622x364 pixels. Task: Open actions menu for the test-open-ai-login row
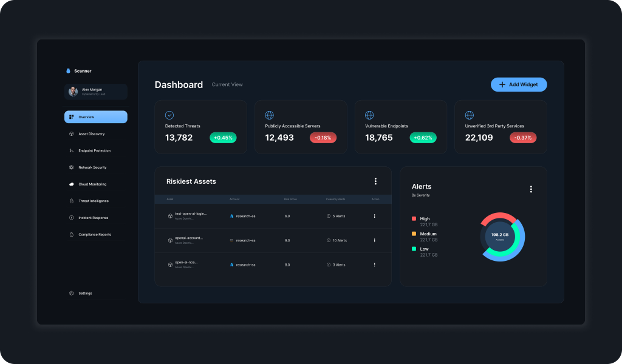[374, 216]
